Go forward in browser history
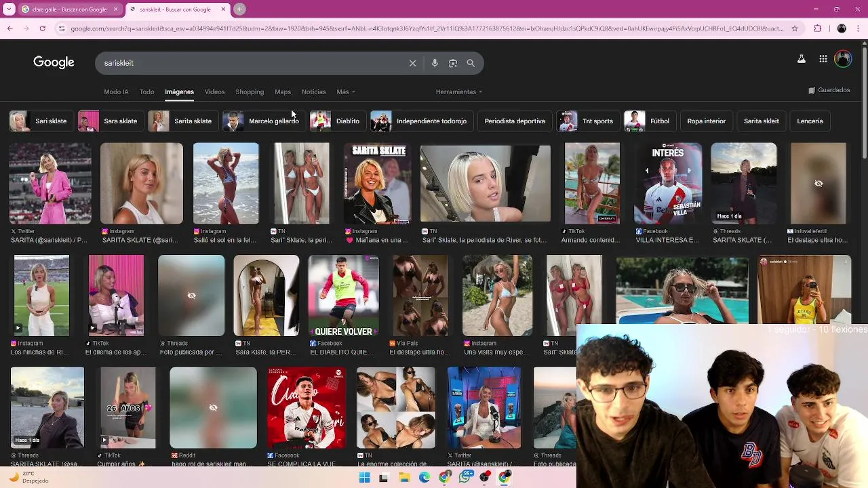The image size is (868, 488). [x=26, y=28]
